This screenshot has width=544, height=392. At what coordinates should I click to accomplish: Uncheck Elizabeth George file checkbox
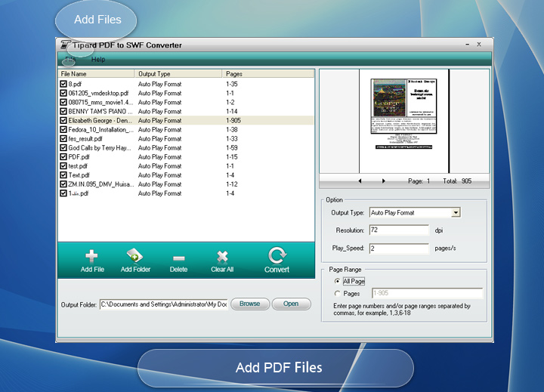pos(63,120)
